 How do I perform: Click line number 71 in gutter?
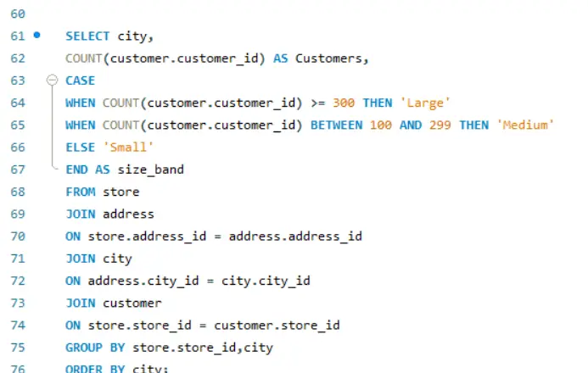pos(18,259)
